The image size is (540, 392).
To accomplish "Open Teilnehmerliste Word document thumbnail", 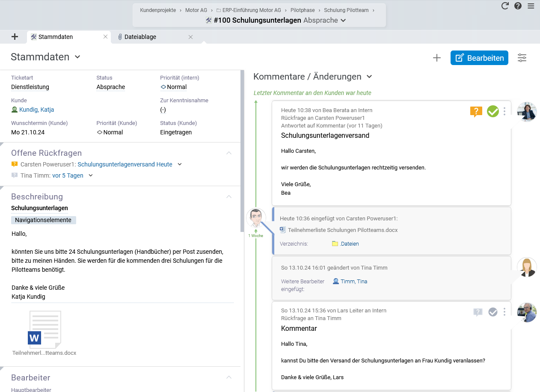I will pos(45,330).
